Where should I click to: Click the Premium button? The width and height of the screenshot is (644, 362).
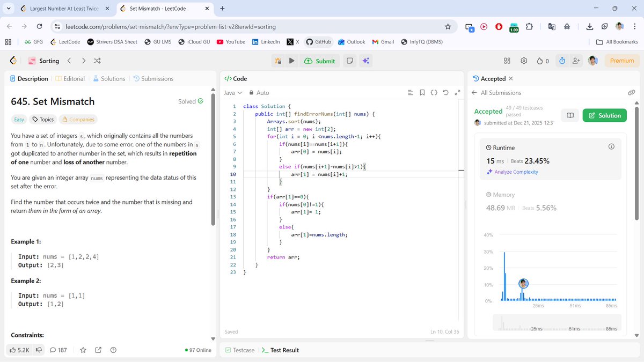pyautogui.click(x=622, y=61)
